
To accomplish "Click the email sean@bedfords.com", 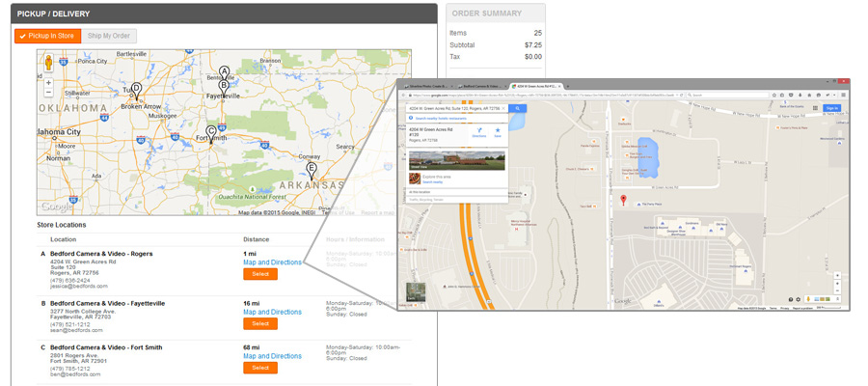I will (76, 330).
